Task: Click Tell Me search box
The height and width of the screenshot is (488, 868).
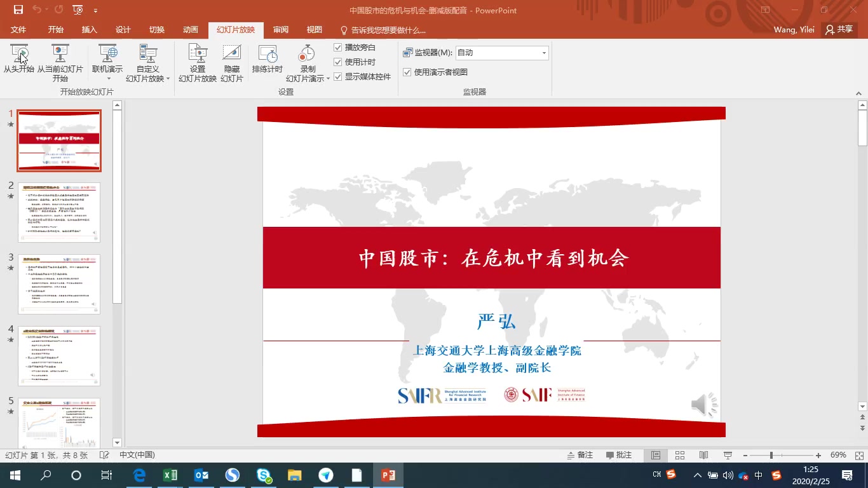Action: click(383, 30)
